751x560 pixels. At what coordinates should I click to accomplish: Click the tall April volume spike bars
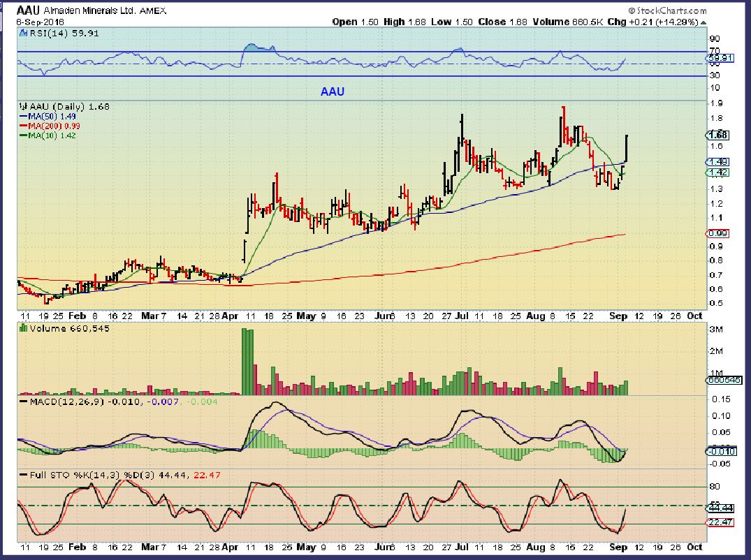[x=247, y=362]
